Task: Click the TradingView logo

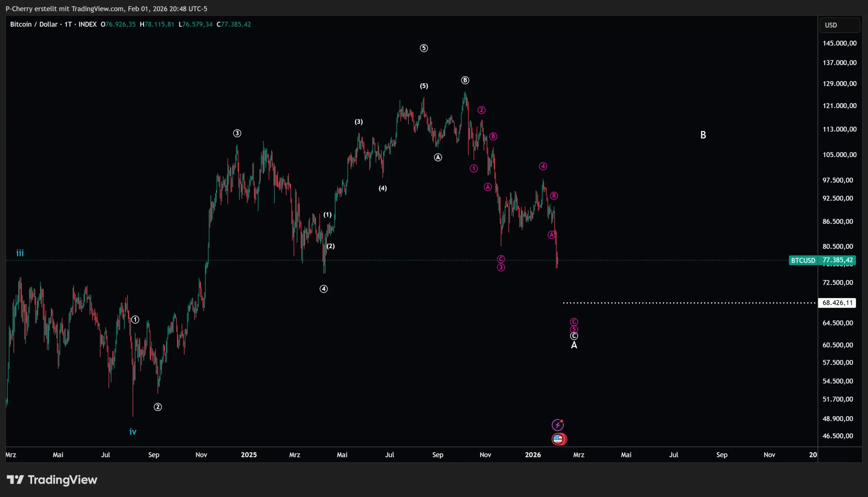Action: (52, 480)
